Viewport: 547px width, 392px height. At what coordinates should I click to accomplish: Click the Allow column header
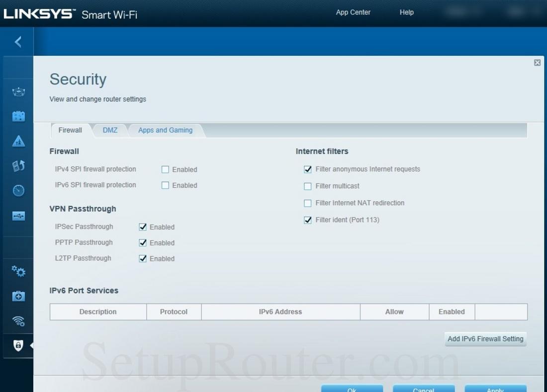pyautogui.click(x=394, y=312)
